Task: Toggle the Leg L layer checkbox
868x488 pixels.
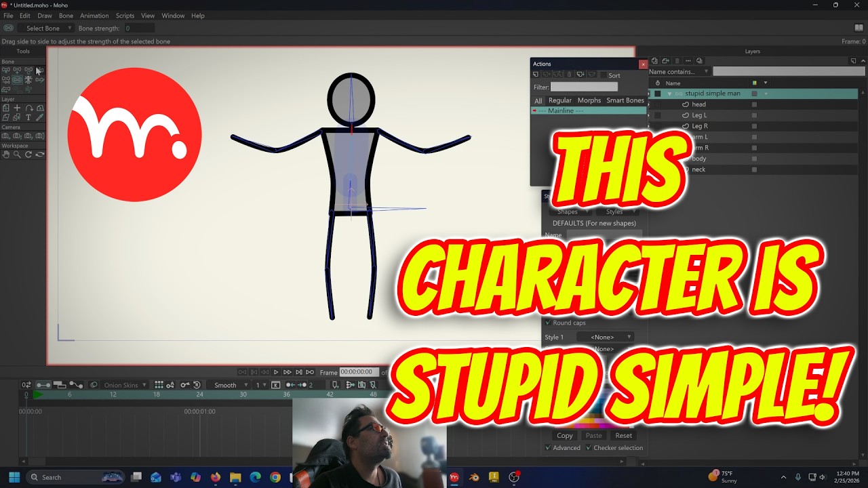Action: pos(658,115)
